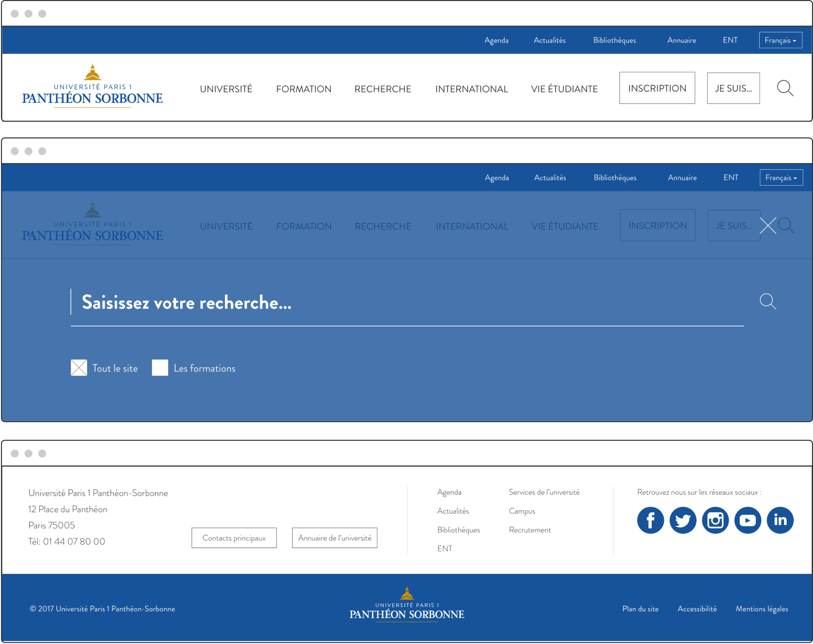
Task: Click the white Panthéon Sorbonne footer logo
Action: 406,604
